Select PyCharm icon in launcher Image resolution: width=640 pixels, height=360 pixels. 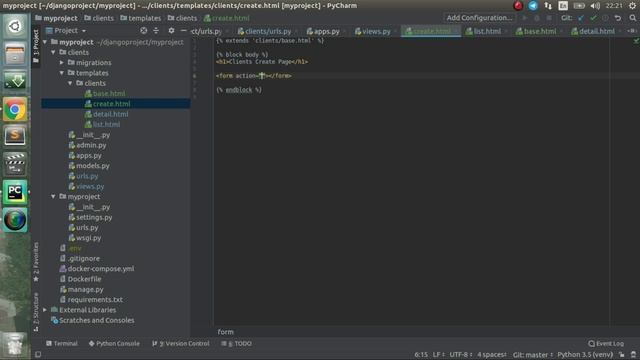pyautogui.click(x=15, y=192)
